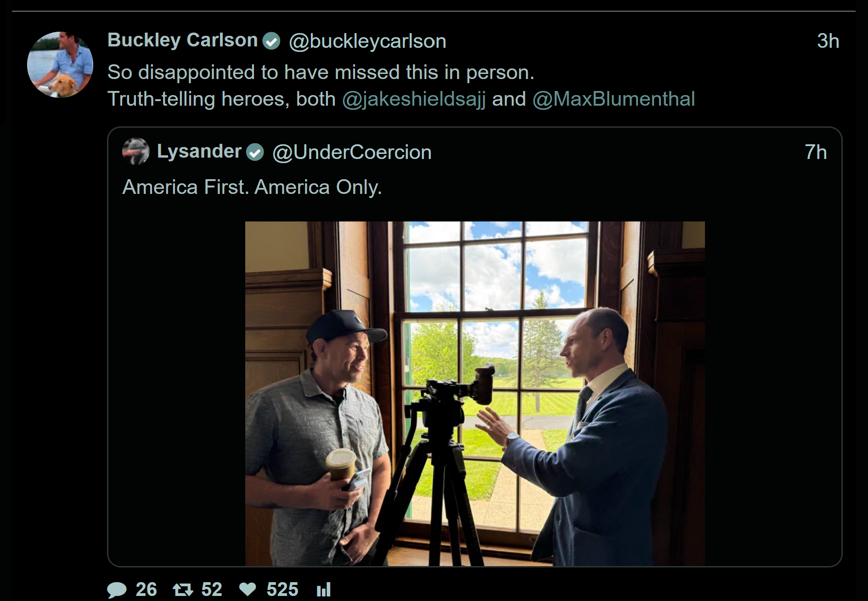Click the 3h timestamp on main tweet

(x=828, y=41)
